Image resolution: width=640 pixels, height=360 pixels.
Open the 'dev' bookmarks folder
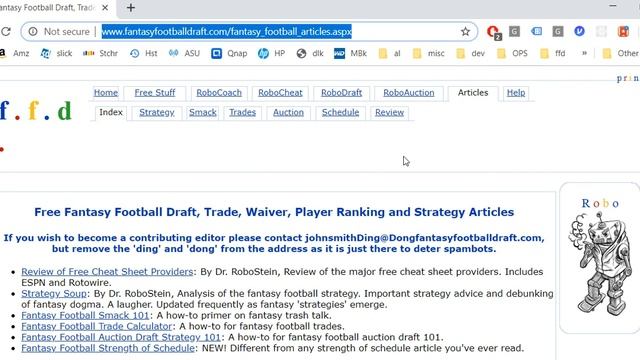471,53
